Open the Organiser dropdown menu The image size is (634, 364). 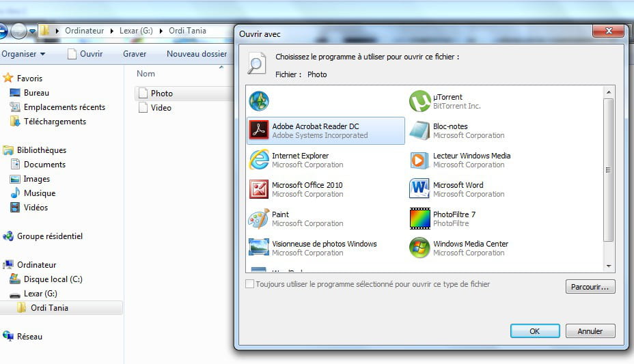23,54
